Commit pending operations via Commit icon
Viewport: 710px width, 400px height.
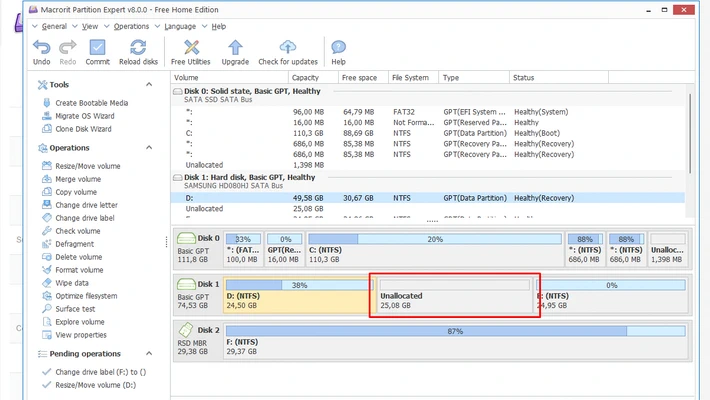click(97, 48)
